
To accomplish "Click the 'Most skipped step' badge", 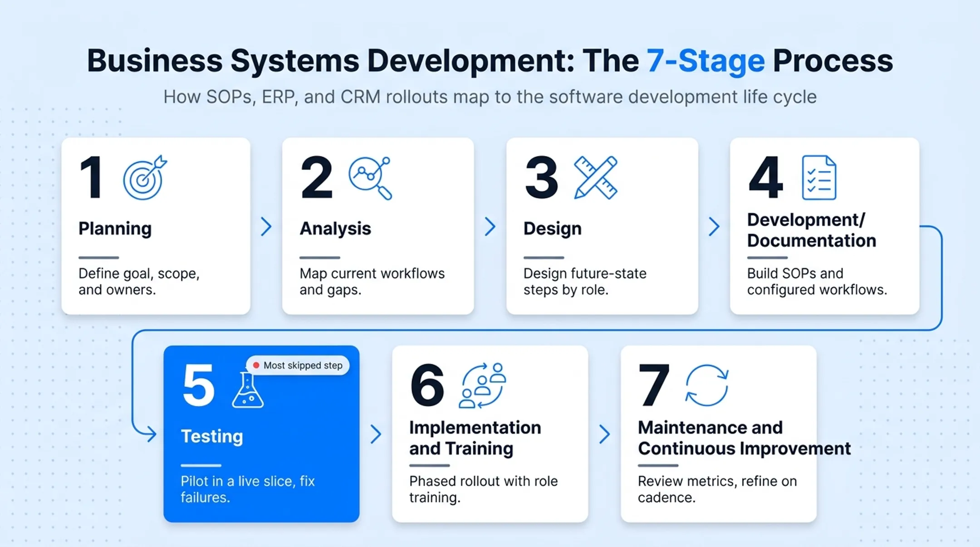I will 298,366.
